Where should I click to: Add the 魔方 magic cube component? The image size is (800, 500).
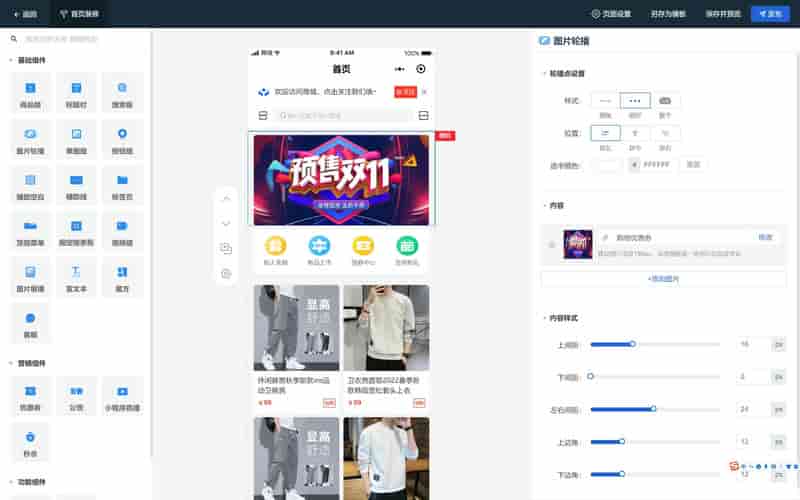tap(122, 278)
